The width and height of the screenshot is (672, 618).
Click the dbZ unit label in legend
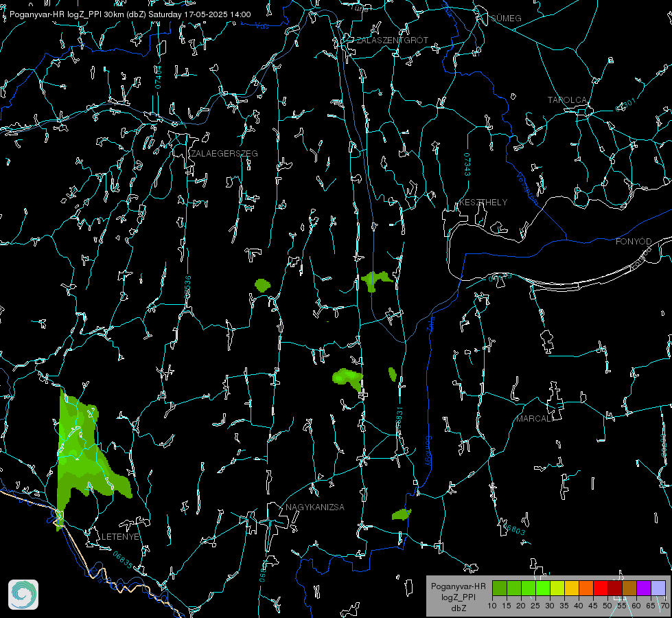(x=458, y=608)
